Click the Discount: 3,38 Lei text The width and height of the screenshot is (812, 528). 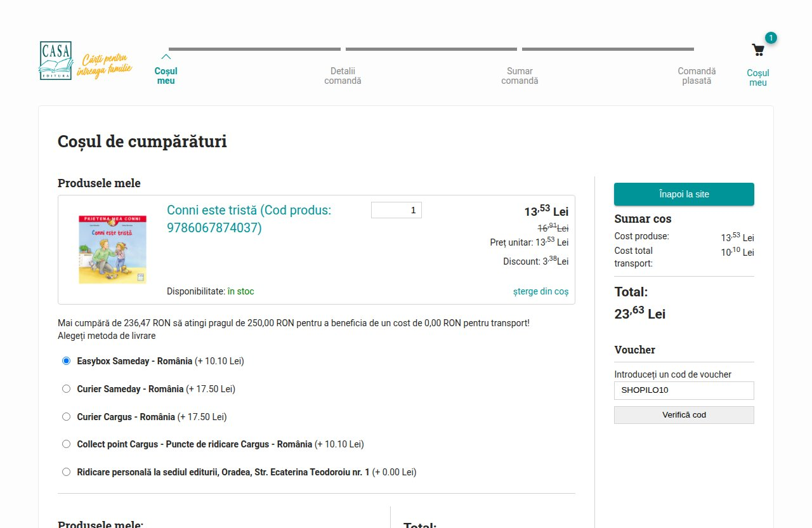(x=536, y=260)
